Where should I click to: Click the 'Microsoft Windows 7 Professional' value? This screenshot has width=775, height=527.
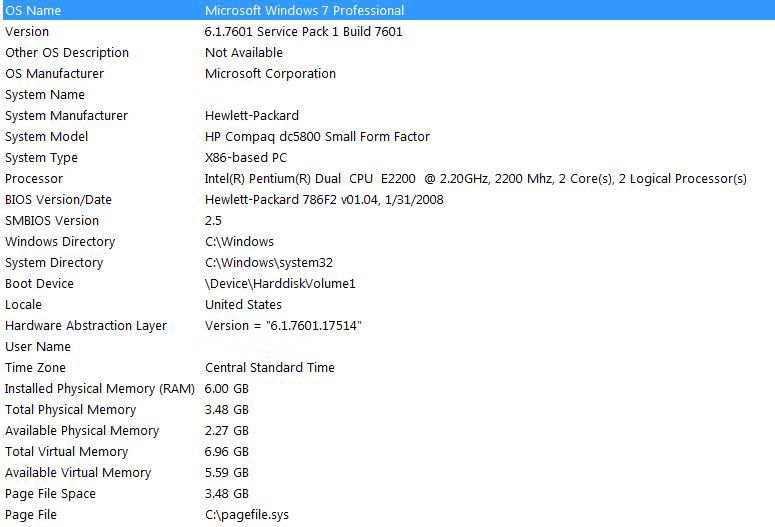click(x=304, y=10)
